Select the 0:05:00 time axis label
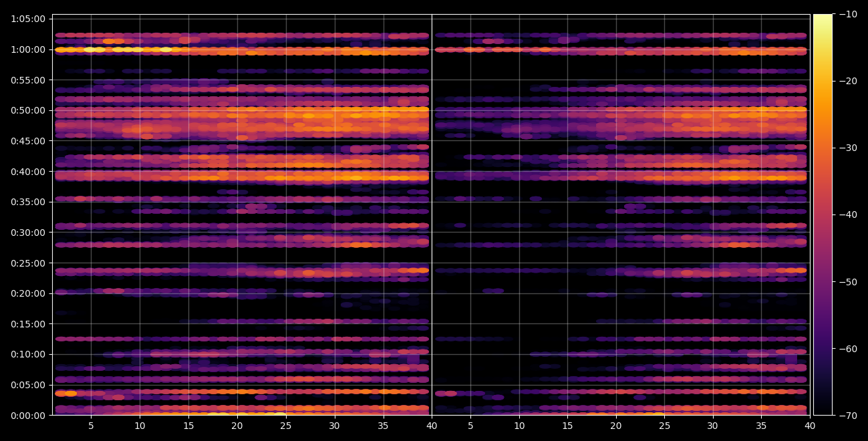Viewport: 868px width, 441px height. (x=27, y=385)
